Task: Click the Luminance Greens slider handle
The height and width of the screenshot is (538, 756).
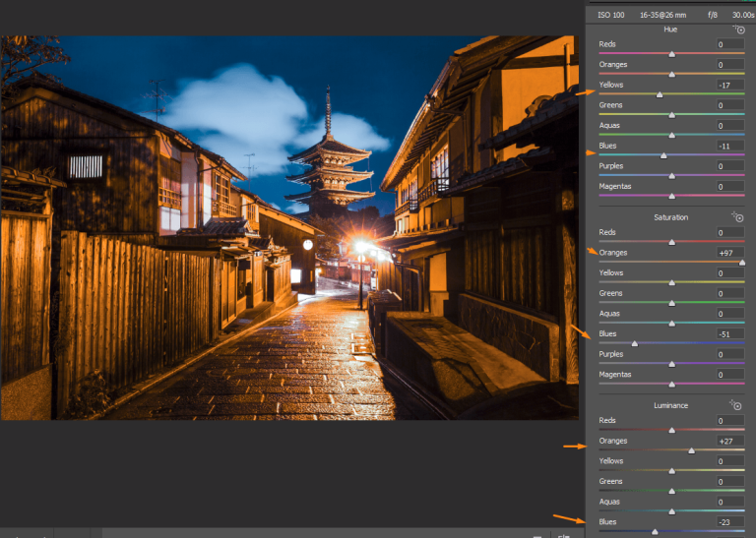Action: point(671,491)
